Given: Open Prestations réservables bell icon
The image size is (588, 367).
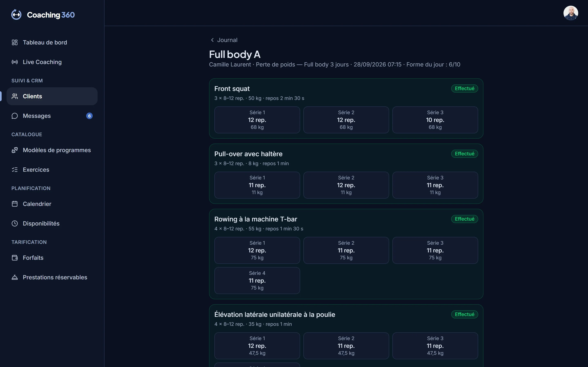Looking at the screenshot, I should [14, 277].
